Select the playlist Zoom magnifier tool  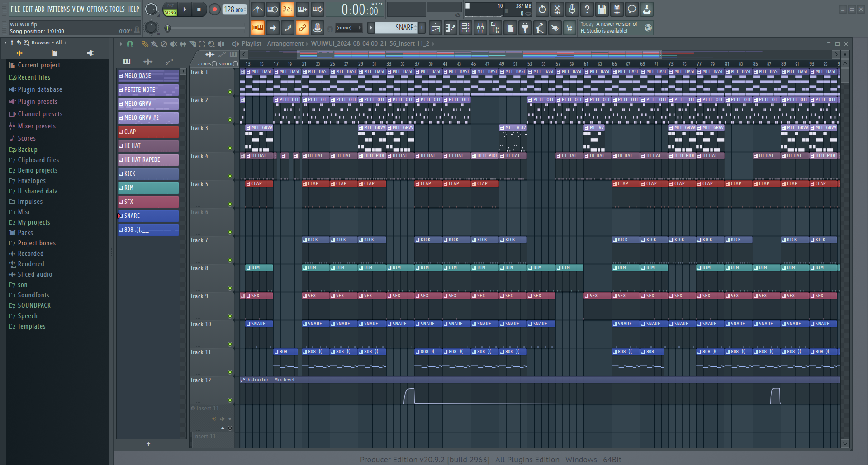(x=211, y=44)
